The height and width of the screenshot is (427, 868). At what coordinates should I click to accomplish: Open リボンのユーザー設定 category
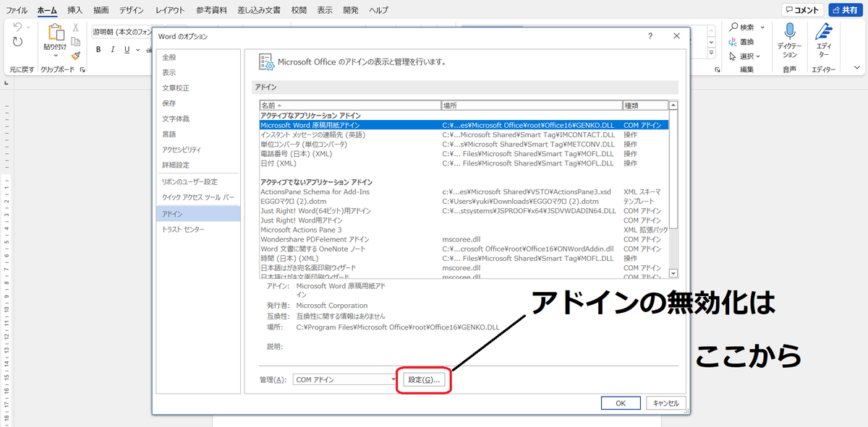coord(197,181)
